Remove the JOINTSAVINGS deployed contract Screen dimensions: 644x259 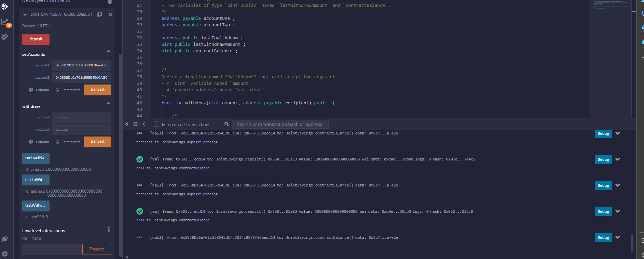[x=110, y=14]
